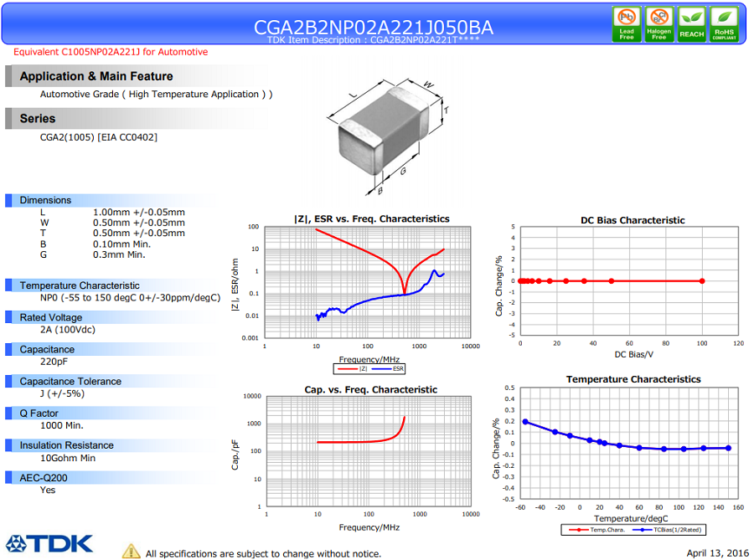Click the Application & Main Feature heading

point(96,76)
